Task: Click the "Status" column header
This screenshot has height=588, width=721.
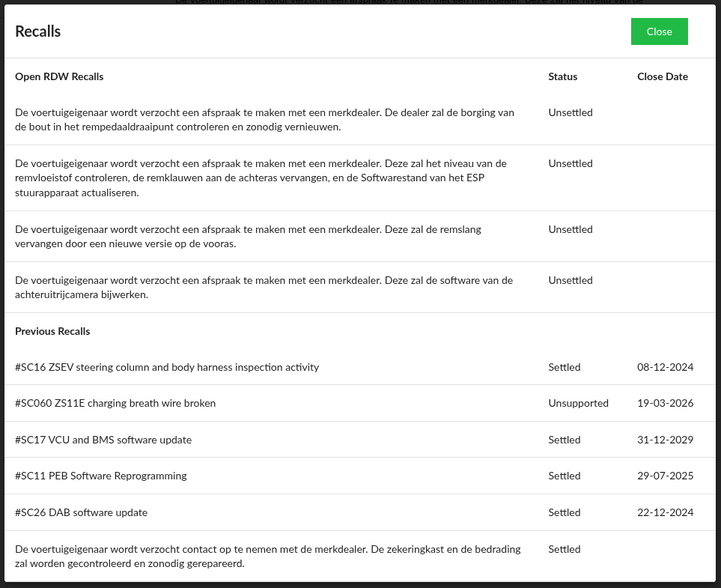Action: (x=563, y=76)
